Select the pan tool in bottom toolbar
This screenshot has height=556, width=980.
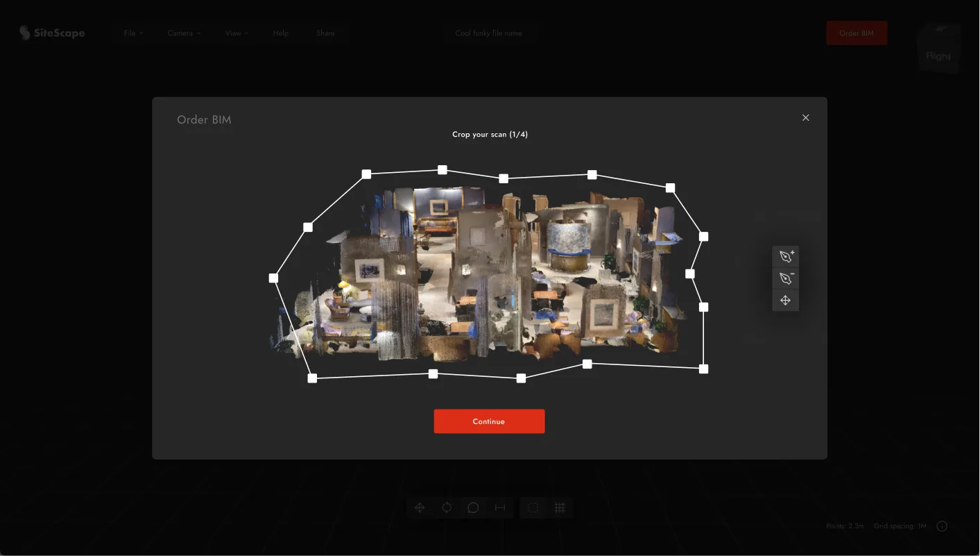coord(419,507)
